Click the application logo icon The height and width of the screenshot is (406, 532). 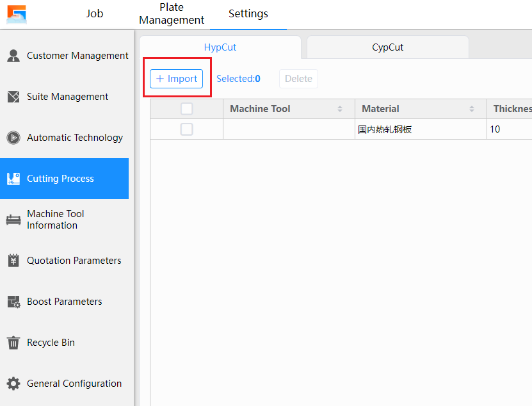tap(17, 14)
